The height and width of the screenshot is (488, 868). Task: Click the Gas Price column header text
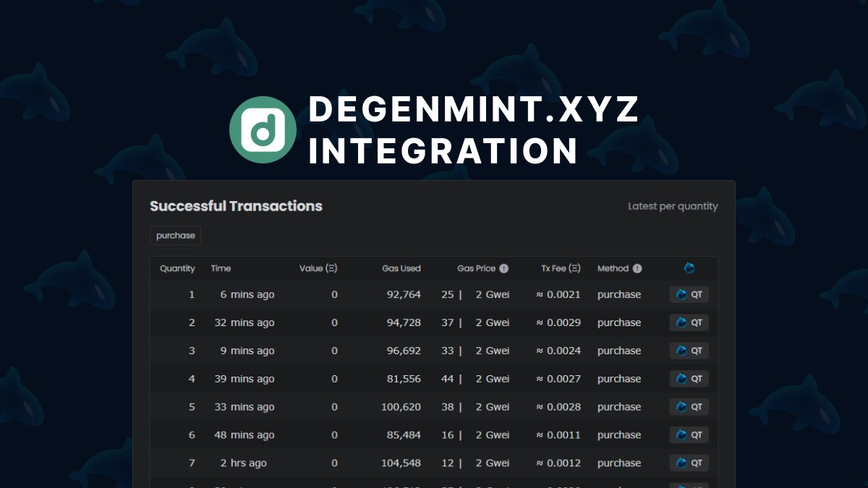(477, 268)
